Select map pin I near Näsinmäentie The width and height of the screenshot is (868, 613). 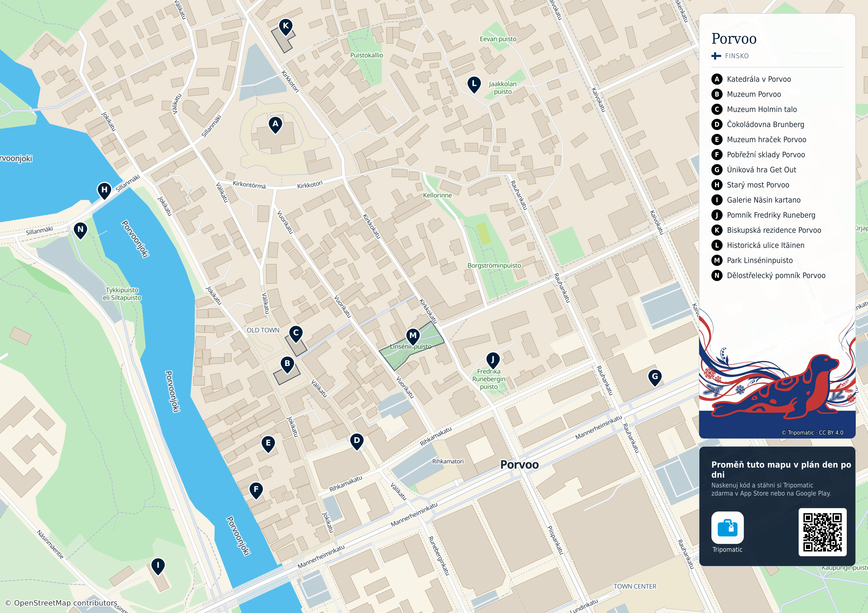(x=158, y=567)
